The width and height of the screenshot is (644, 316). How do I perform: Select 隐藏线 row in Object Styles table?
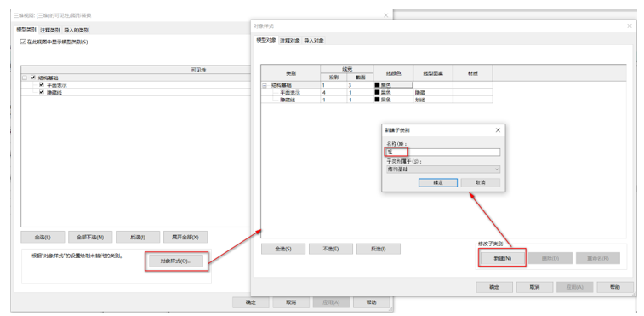tap(287, 100)
